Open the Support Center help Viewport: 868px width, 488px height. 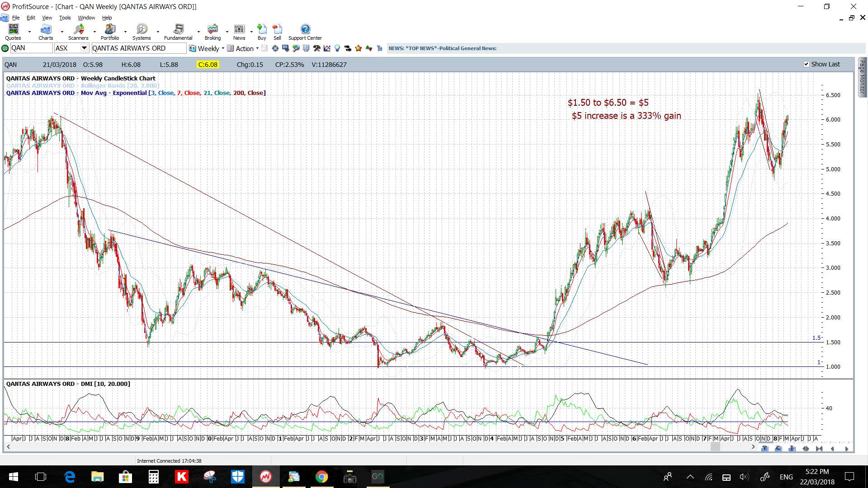tap(305, 32)
